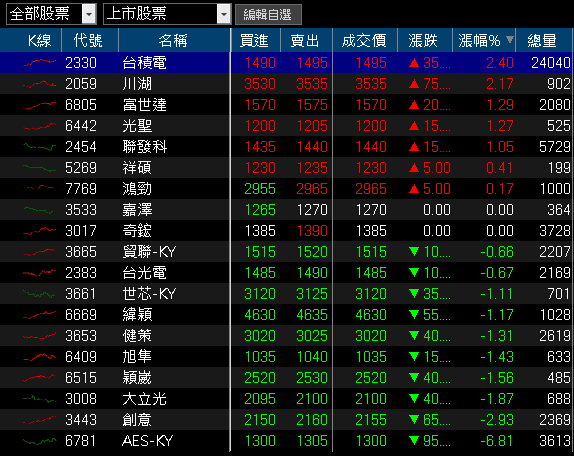574x456 pixels.
Task: Open K-line mini chart for 緯穎
Action: (40, 315)
